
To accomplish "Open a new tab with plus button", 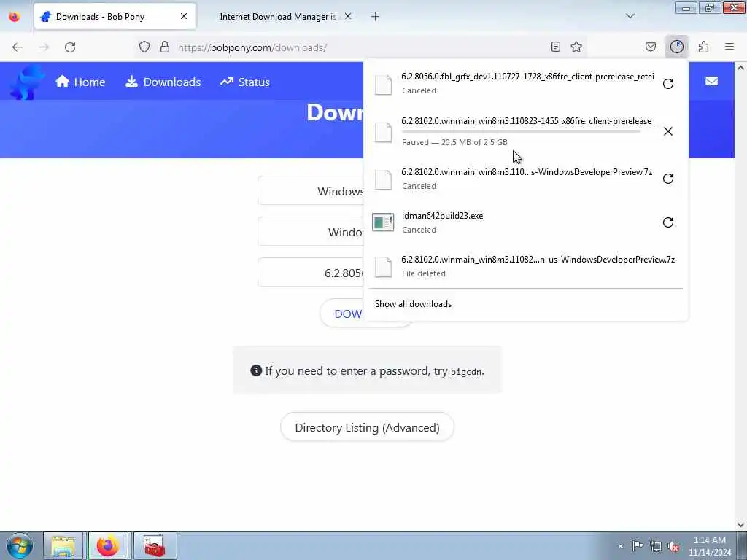I will pos(375,16).
